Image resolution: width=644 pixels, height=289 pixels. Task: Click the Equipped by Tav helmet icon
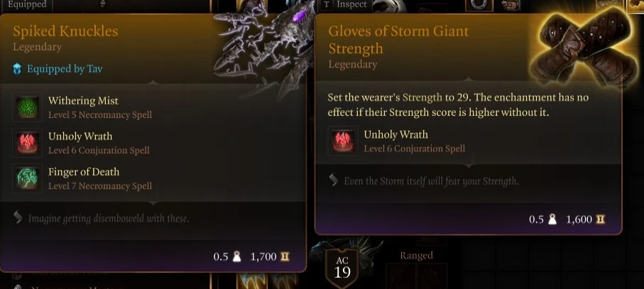tap(17, 69)
